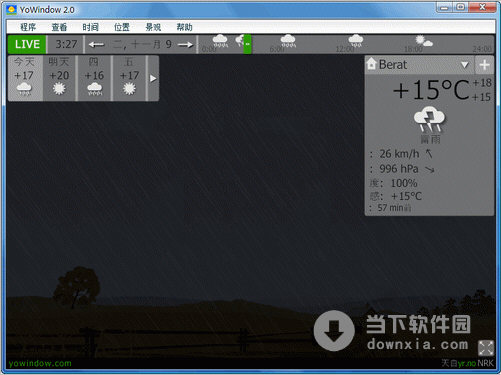Click the 57 min update time text

tap(394, 208)
